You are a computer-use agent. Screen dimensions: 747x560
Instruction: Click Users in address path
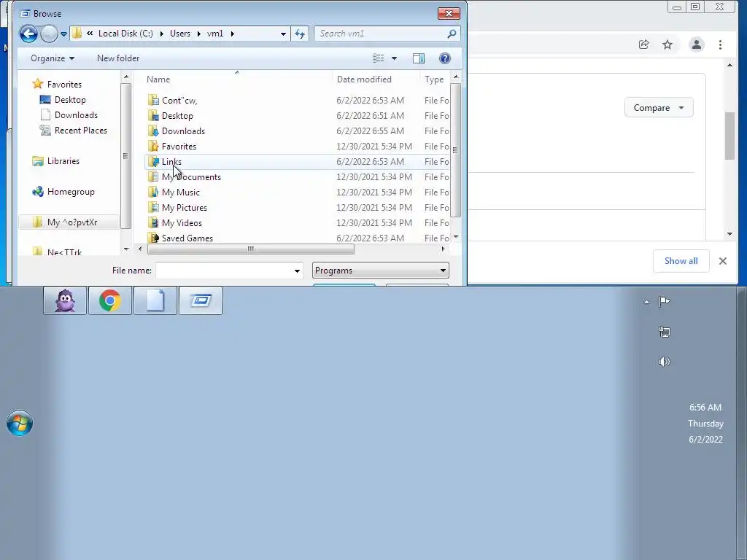180,34
